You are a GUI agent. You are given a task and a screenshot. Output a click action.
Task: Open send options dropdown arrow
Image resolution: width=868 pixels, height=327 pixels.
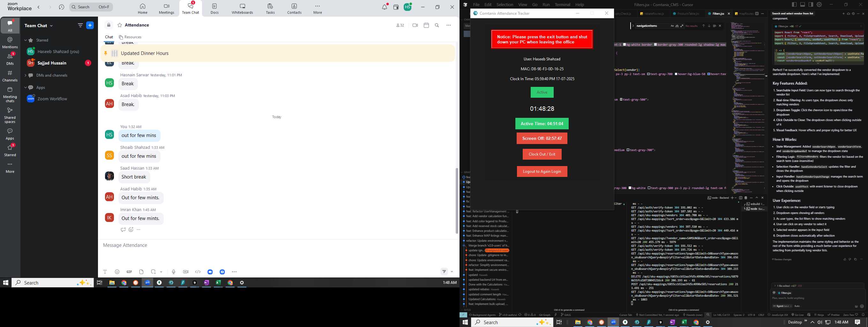tap(452, 272)
